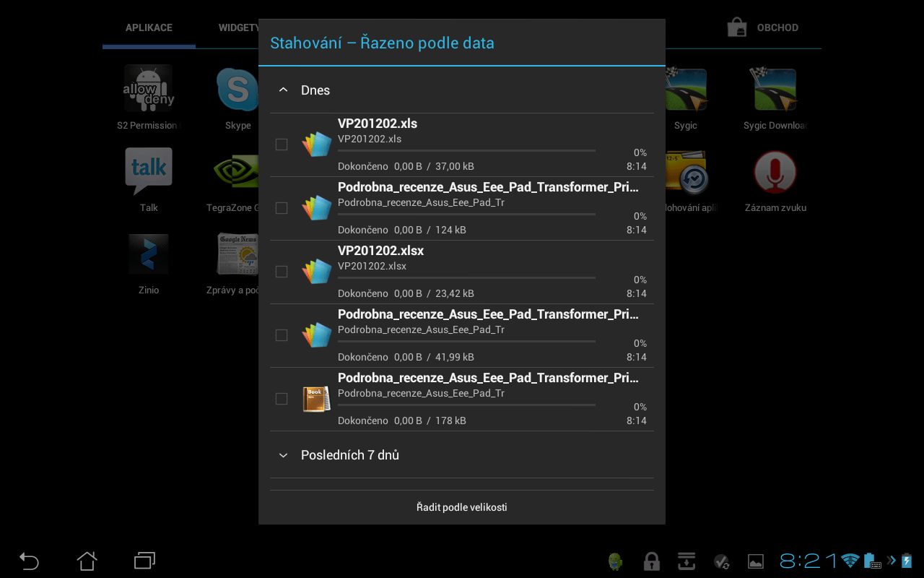Click progress bar of VP201202.xls download
924x578 pixels.
[466, 151]
